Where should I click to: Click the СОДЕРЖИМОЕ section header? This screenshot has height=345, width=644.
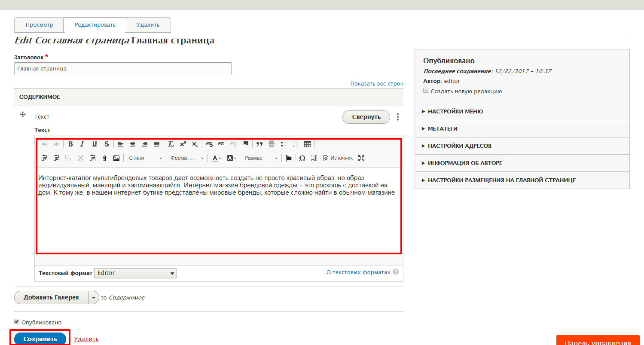(209, 97)
